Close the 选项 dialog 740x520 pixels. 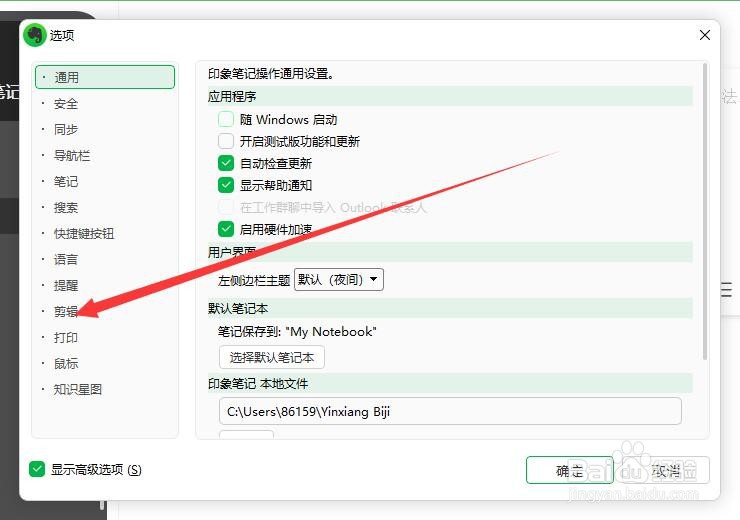(705, 35)
